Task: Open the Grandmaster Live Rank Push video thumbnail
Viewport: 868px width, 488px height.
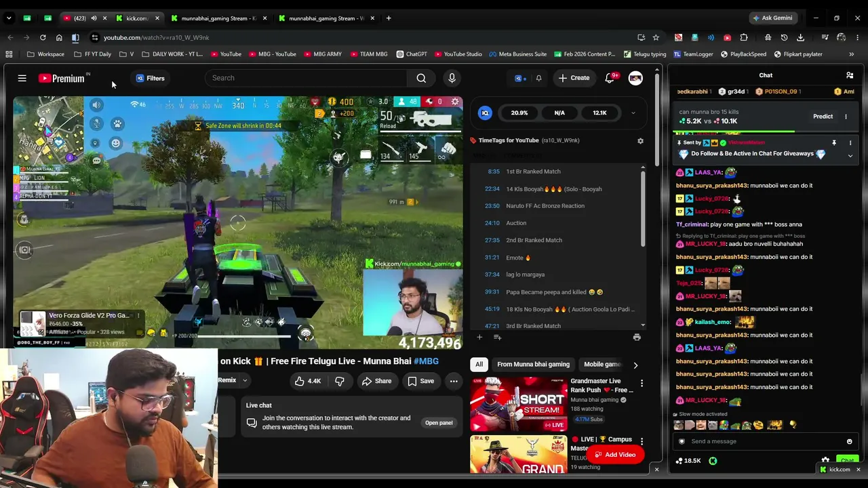Action: [x=519, y=404]
